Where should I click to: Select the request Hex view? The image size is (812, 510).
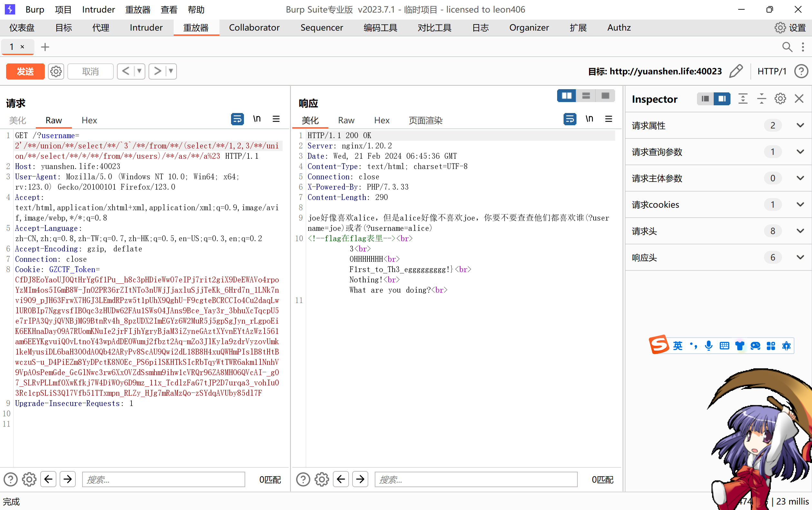click(x=89, y=120)
